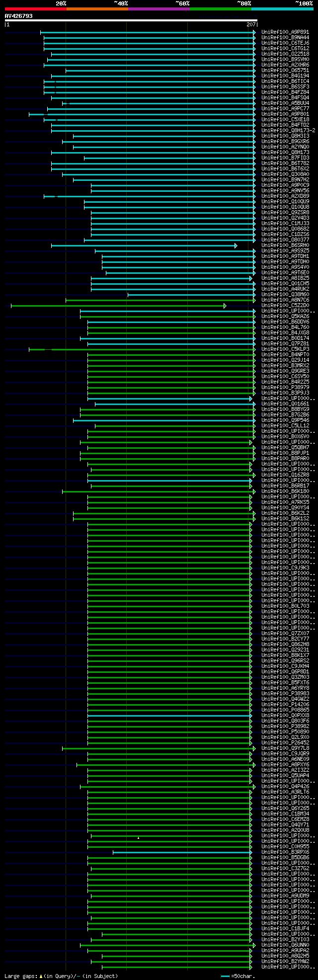
Task: Open hit UniRef100_C6TEJ6
Action: 285,43
